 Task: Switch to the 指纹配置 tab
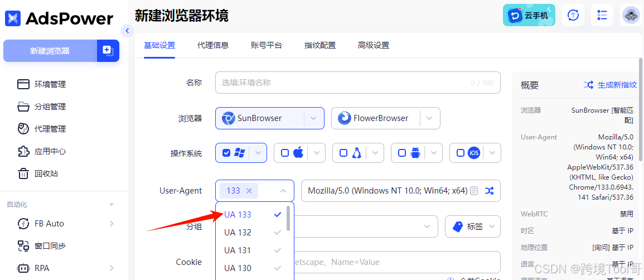[320, 45]
